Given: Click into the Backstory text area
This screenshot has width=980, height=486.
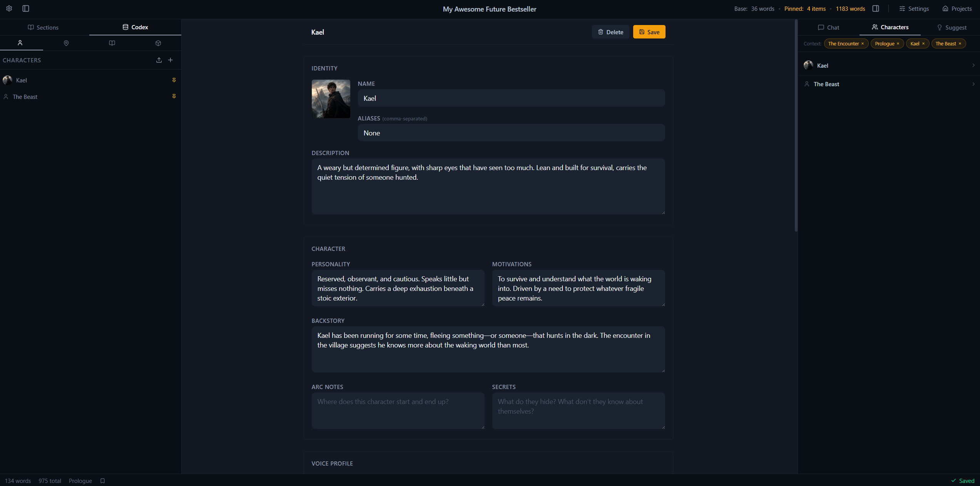Looking at the screenshot, I should 488,349.
